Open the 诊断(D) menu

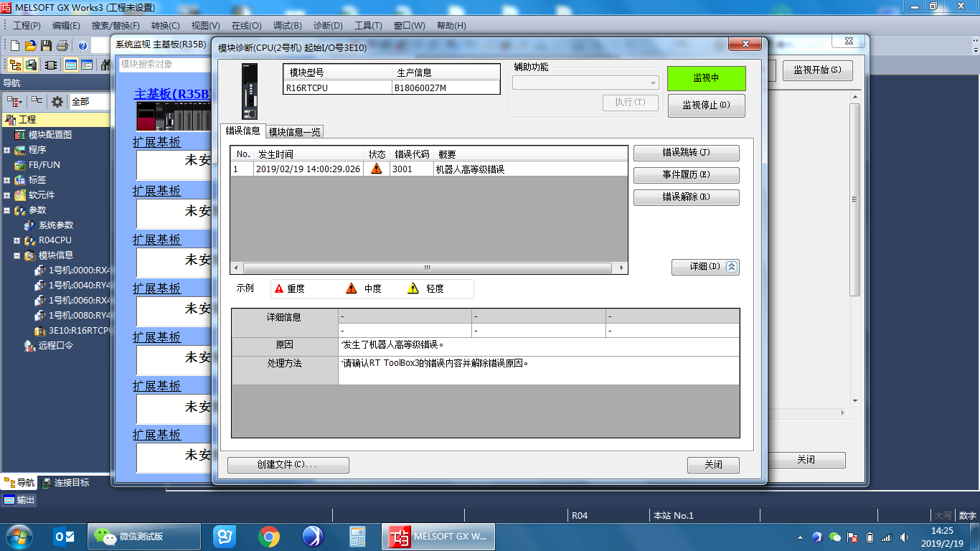[328, 26]
